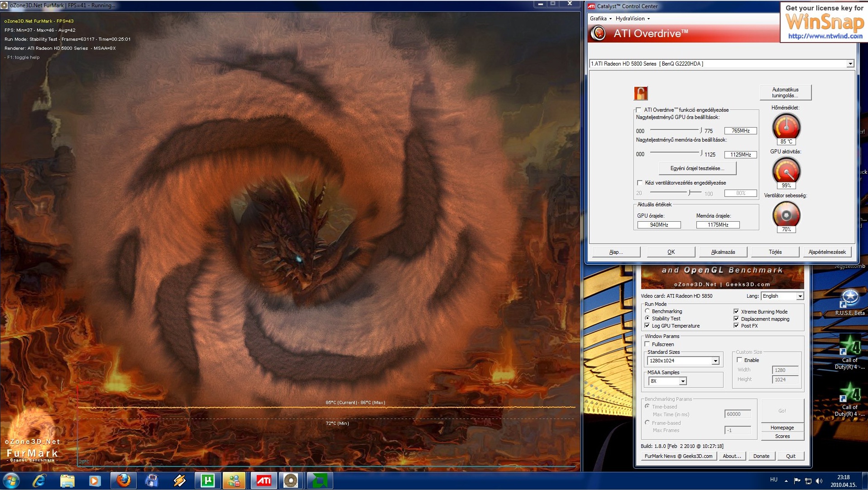Viewport: 868px width, 490px height.
Task: Switch to FurMark taskbar button
Action: point(291,480)
